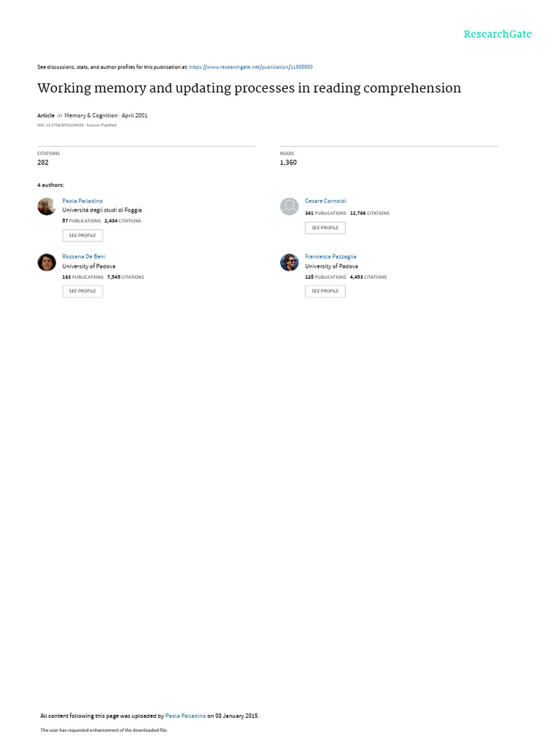Click the article title Working memory and updating
This screenshot has height=747, width=560.
pyautogui.click(x=249, y=88)
